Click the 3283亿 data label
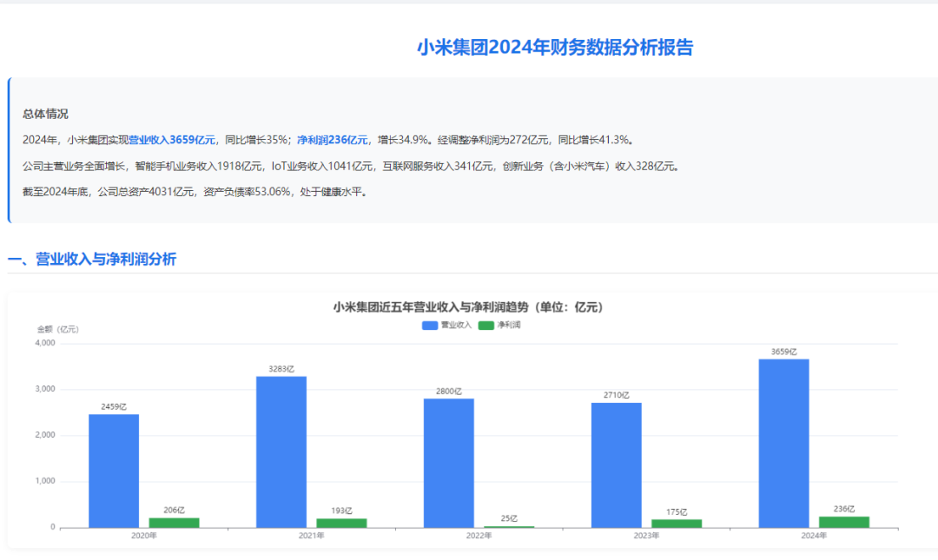This screenshot has height=560, width=938. (x=281, y=369)
